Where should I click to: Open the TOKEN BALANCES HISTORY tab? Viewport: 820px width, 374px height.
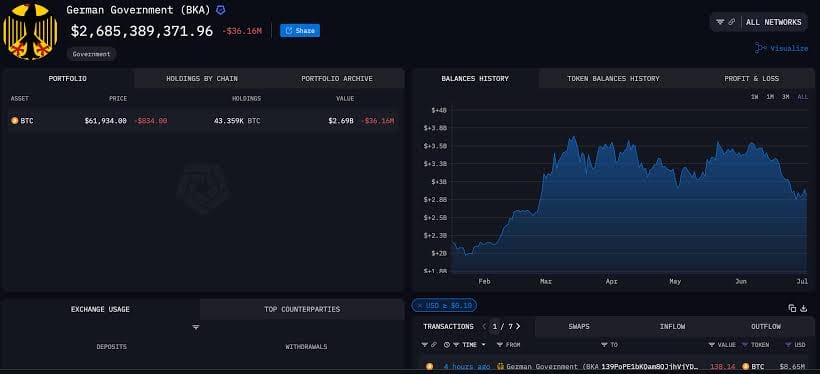pos(613,78)
